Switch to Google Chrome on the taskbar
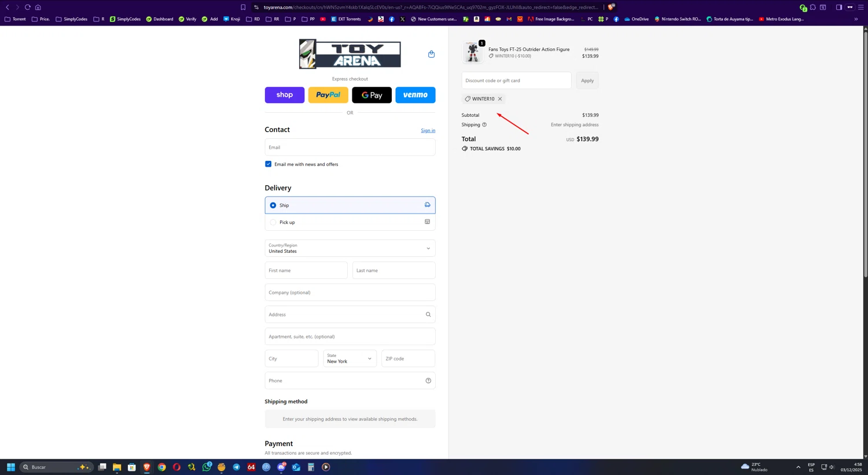The height and width of the screenshot is (475, 868). [x=162, y=467]
